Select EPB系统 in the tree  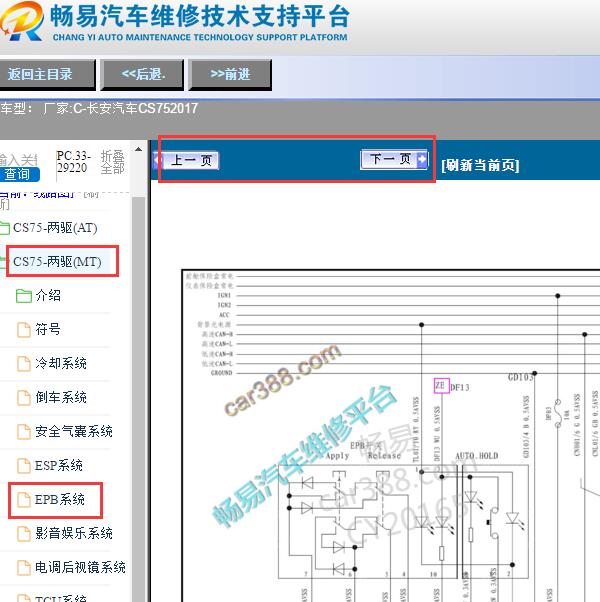click(x=60, y=500)
